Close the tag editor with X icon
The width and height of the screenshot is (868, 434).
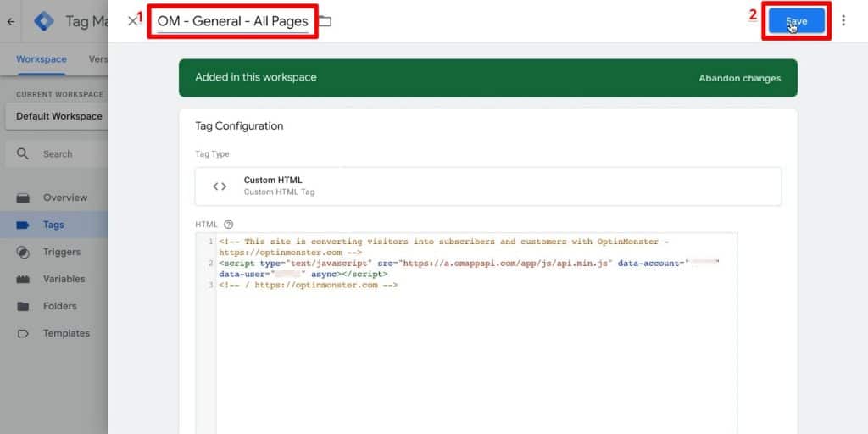point(131,21)
